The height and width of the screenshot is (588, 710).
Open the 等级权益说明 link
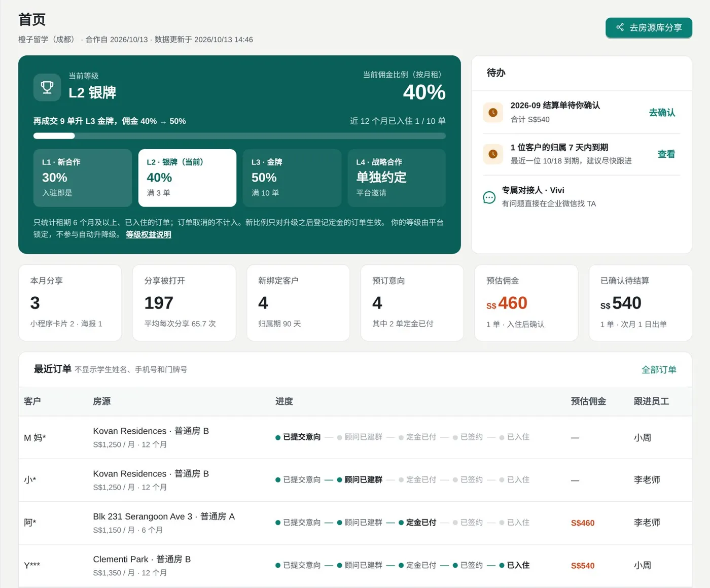pyautogui.click(x=149, y=234)
